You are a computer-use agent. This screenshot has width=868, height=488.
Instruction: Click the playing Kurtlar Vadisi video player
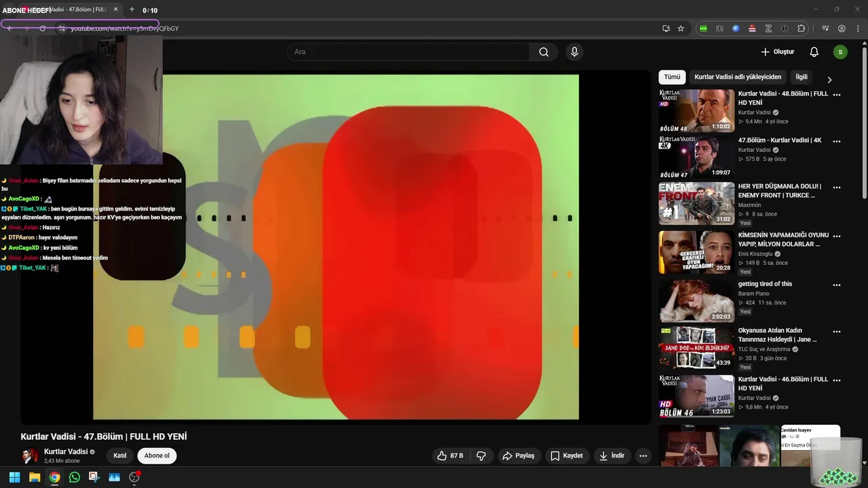[336, 247]
